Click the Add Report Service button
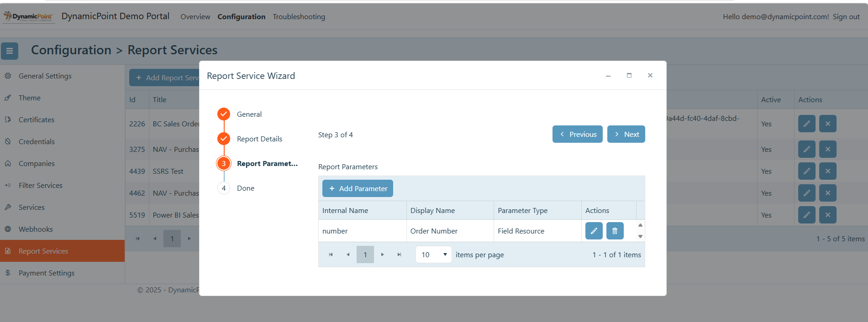This screenshot has width=868, height=322. click(x=164, y=78)
